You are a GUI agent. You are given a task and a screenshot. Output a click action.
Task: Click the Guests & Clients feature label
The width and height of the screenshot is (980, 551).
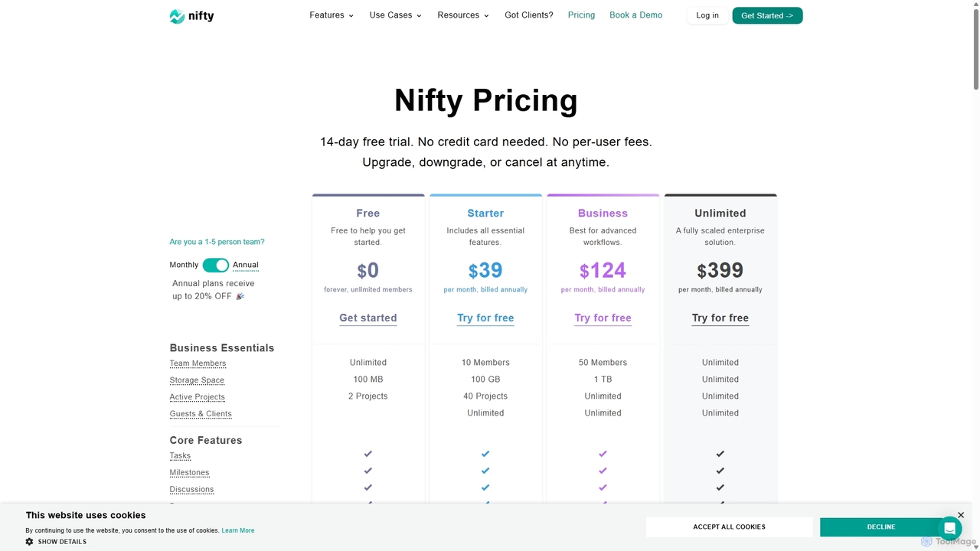pos(201,414)
